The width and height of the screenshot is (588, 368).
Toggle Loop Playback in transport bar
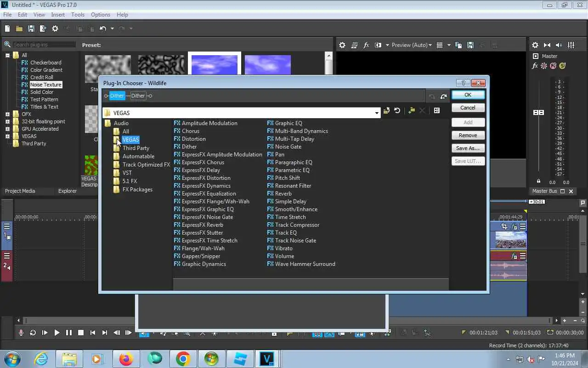33,333
